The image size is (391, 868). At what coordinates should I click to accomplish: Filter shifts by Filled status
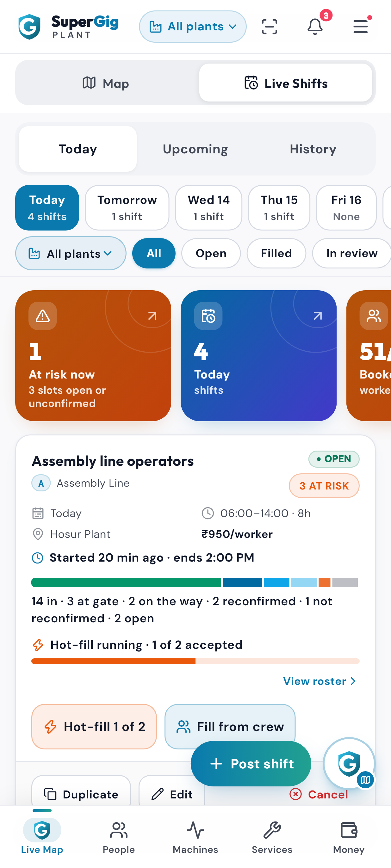(x=276, y=253)
